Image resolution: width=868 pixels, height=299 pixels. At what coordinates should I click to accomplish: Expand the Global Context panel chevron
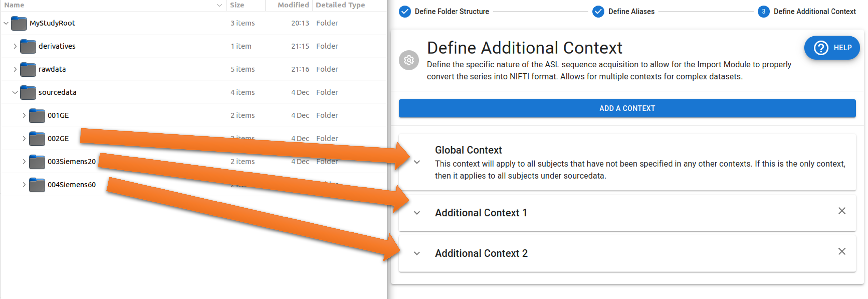(x=417, y=162)
